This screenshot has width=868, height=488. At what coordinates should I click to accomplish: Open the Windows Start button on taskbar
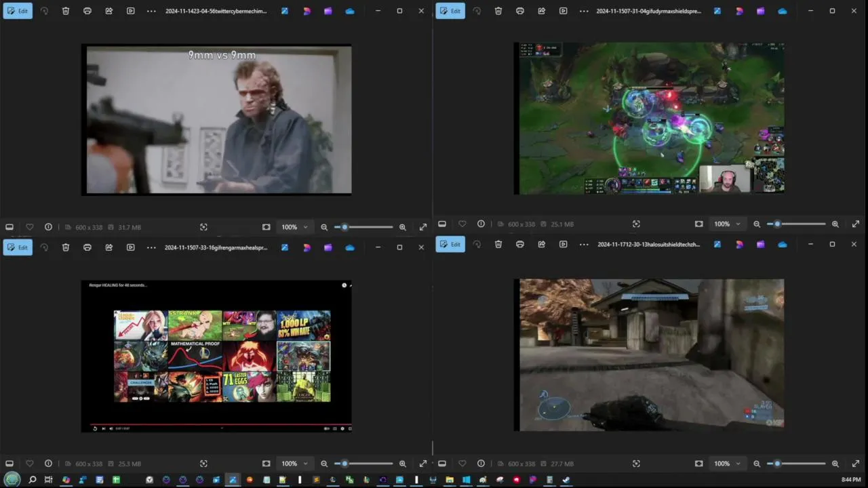[x=12, y=480]
